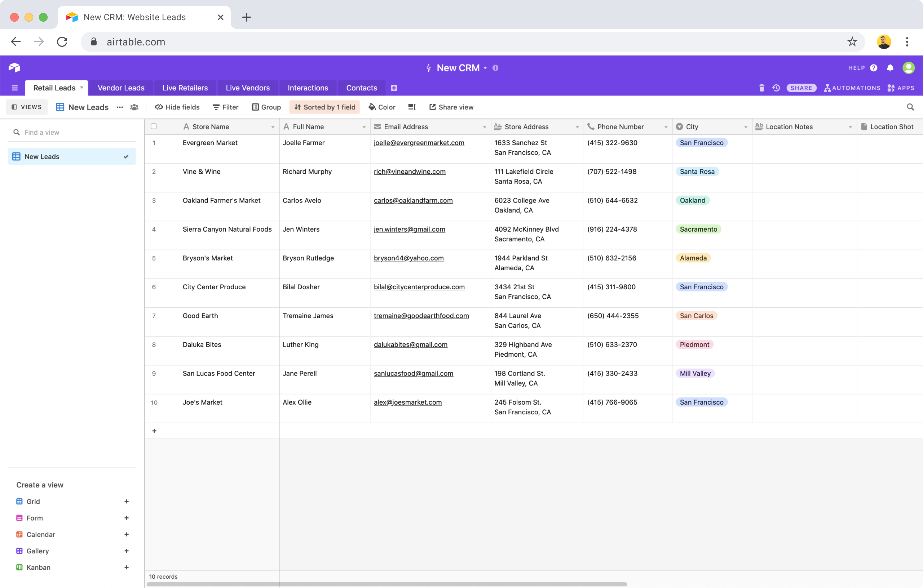Switch to the Vendor Leads tab
This screenshot has width=923, height=588.
click(121, 88)
